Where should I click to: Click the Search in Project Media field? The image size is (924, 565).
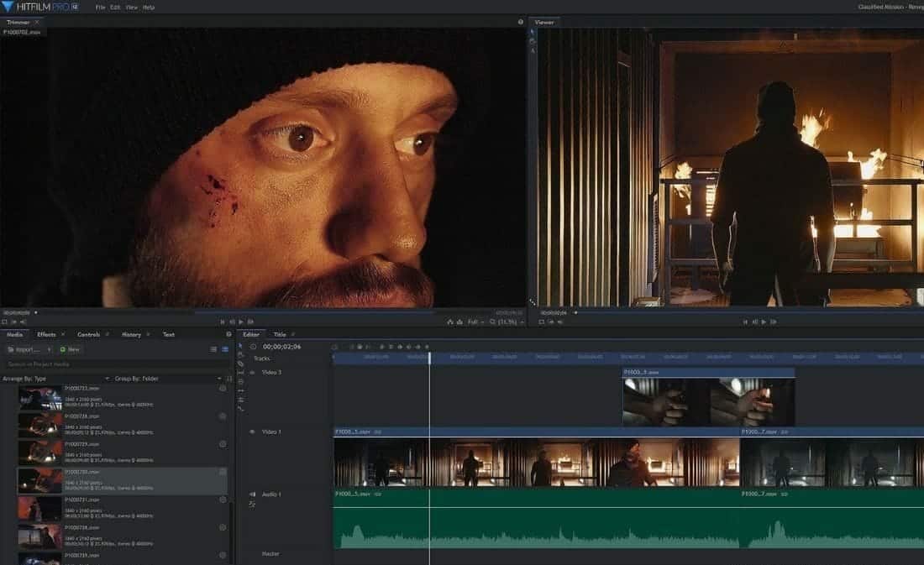pos(115,364)
